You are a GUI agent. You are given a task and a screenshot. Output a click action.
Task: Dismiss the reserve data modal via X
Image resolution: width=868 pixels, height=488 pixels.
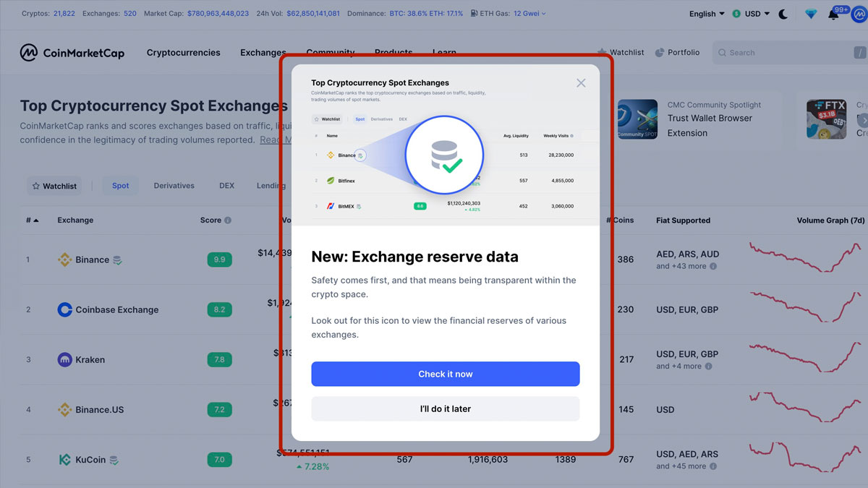tap(581, 82)
